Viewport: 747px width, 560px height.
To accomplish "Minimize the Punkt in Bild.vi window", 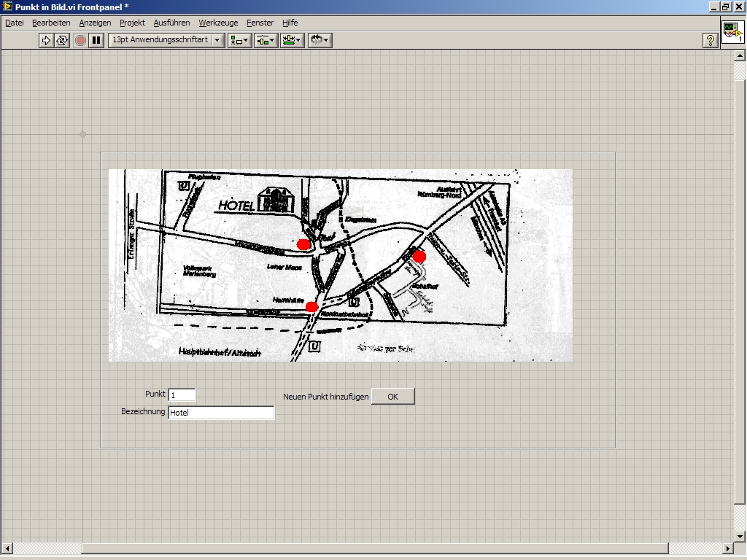I will pos(714,7).
